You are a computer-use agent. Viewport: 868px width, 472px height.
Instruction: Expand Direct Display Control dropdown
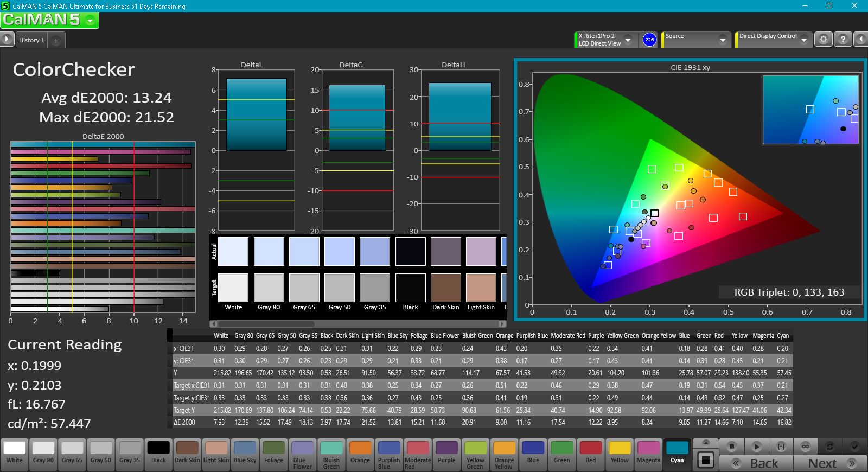click(804, 40)
